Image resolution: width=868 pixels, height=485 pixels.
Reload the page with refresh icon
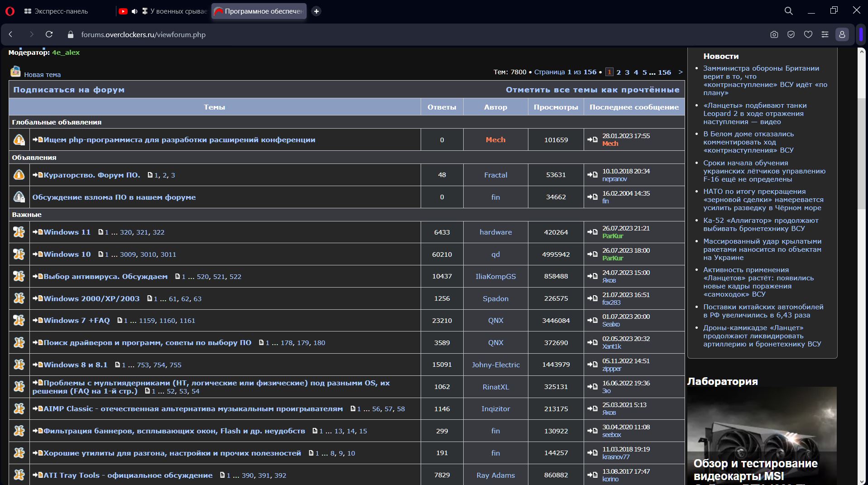coord(49,34)
